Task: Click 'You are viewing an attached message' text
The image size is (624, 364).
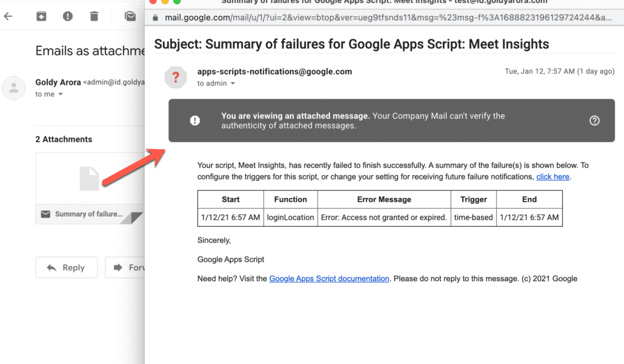Action: pyautogui.click(x=296, y=116)
